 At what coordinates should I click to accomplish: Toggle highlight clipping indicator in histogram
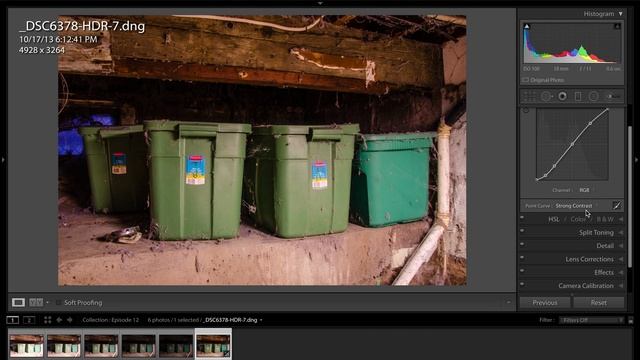618,26
